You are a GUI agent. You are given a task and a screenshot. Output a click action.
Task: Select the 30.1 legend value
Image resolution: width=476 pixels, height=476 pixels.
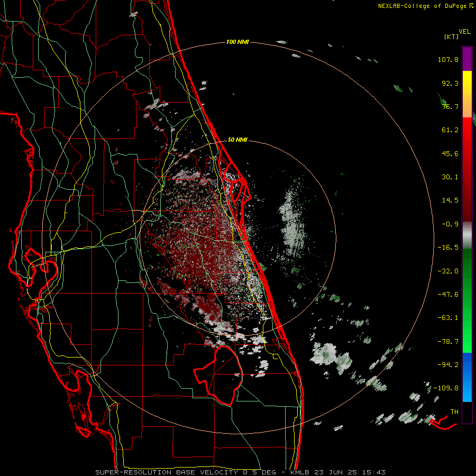450,177
